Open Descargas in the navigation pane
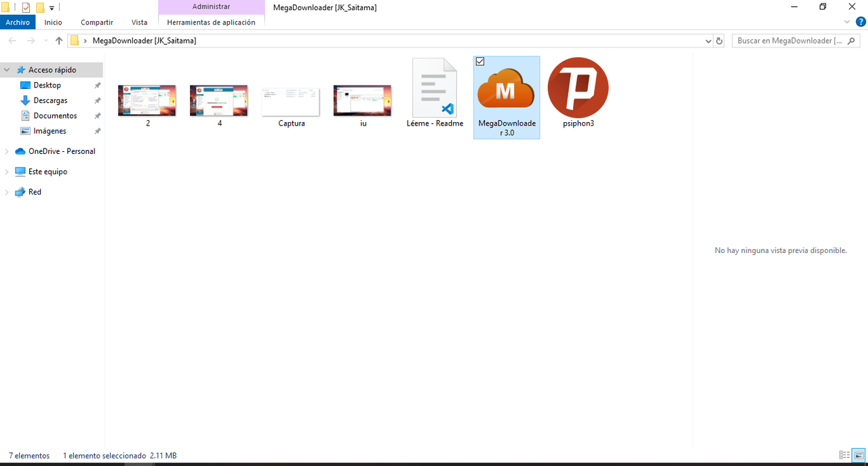 [x=51, y=100]
